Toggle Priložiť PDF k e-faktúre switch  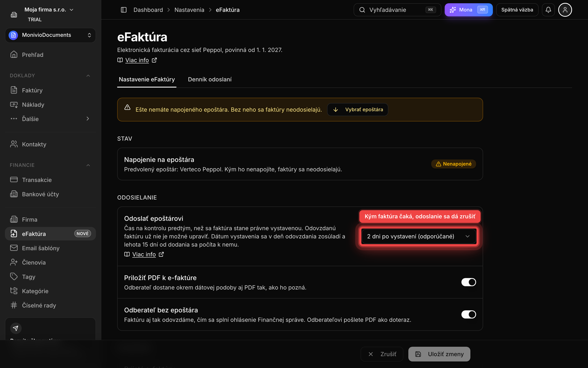coord(468,282)
